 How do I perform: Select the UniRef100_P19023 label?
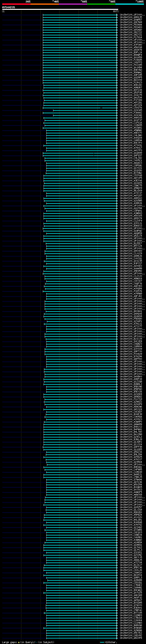click(x=131, y=82)
